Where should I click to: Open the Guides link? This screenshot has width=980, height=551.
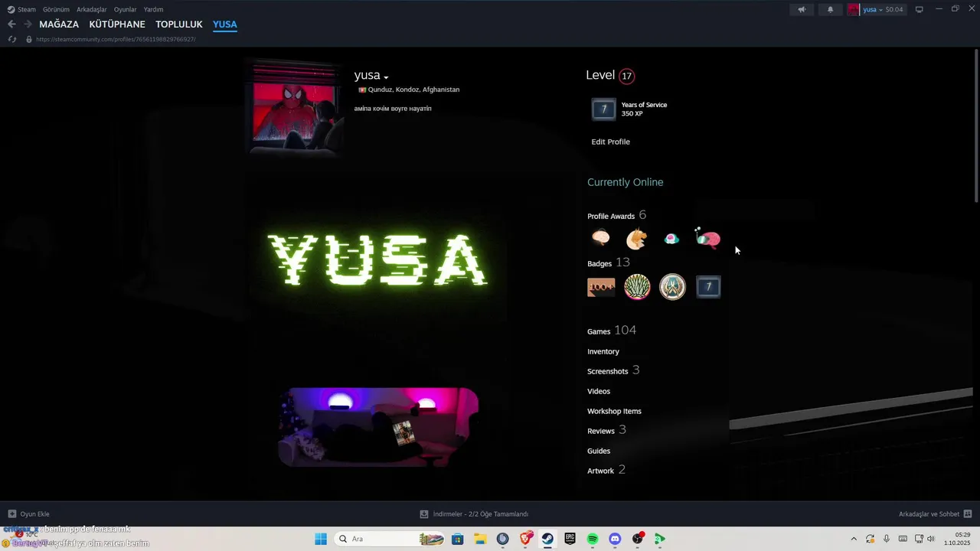[x=599, y=451]
